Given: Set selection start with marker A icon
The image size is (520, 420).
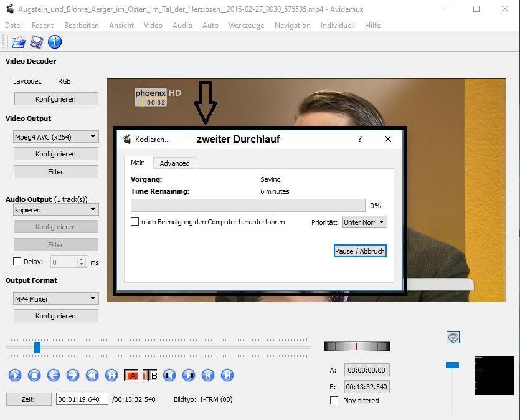Looking at the screenshot, I should [131, 375].
